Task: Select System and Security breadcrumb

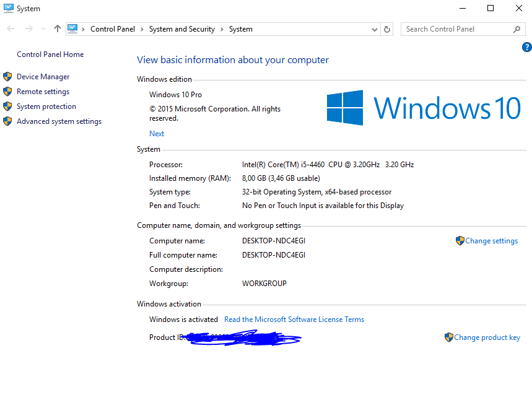Action: click(x=181, y=29)
